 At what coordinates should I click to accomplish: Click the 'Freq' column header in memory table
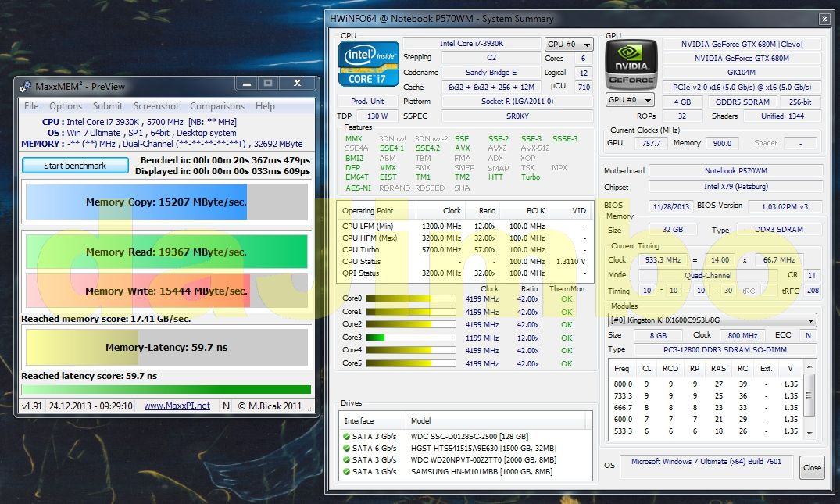(x=622, y=369)
